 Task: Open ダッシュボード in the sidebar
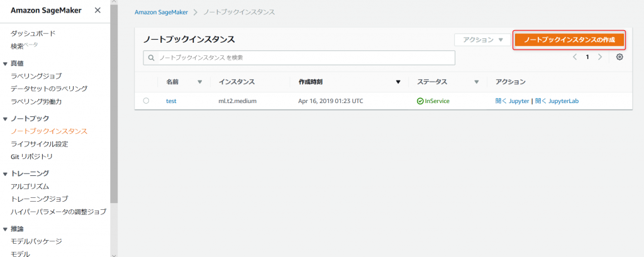click(x=33, y=34)
